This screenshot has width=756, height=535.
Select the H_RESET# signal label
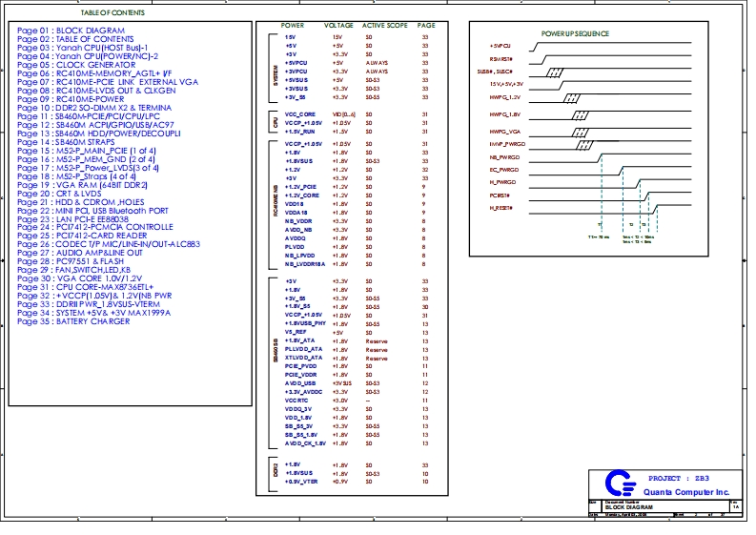pyautogui.click(x=501, y=208)
